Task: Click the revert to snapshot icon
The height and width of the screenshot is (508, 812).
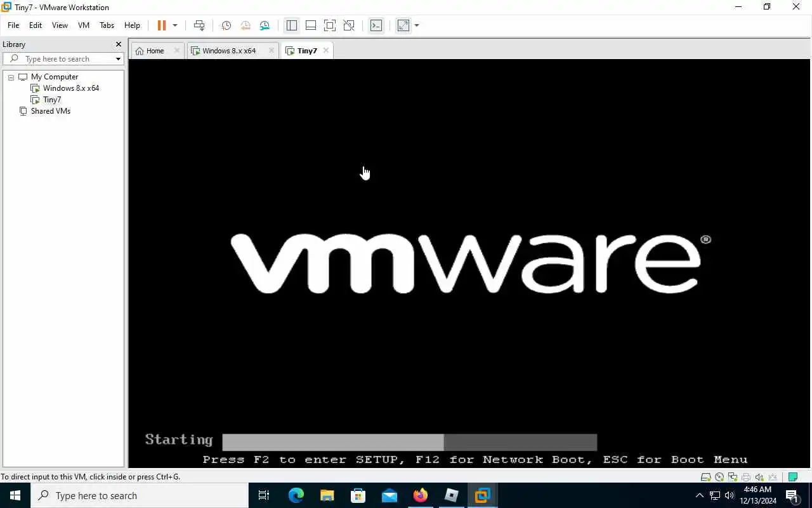Action: (x=246, y=25)
